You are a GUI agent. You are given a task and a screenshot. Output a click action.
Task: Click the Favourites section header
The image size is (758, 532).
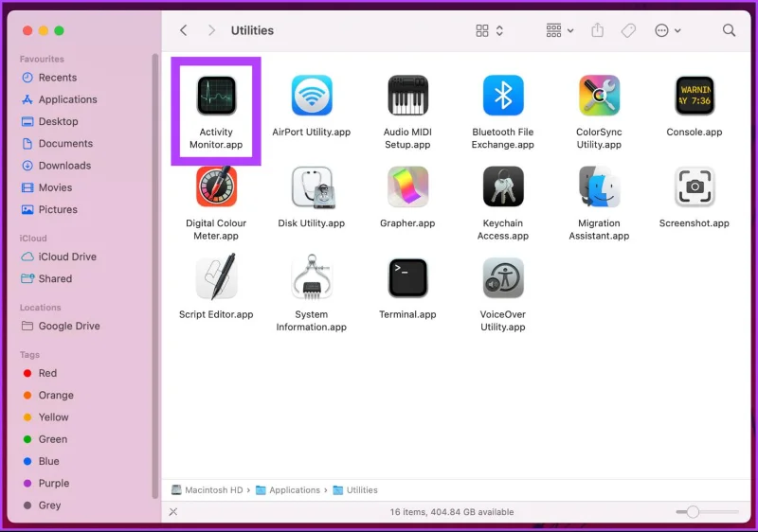click(x=42, y=59)
